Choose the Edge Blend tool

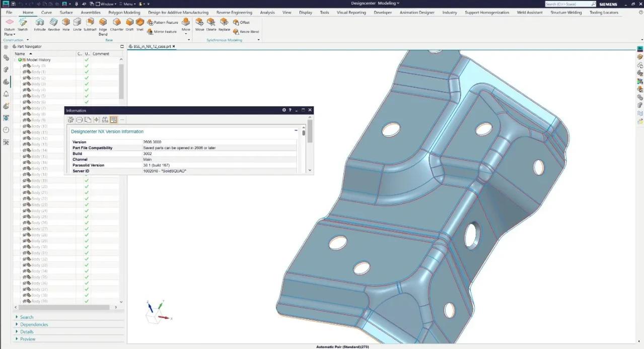(103, 27)
